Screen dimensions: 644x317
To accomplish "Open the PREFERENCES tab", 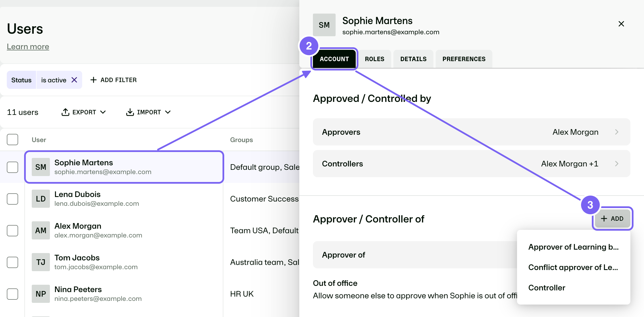I will click(x=464, y=59).
